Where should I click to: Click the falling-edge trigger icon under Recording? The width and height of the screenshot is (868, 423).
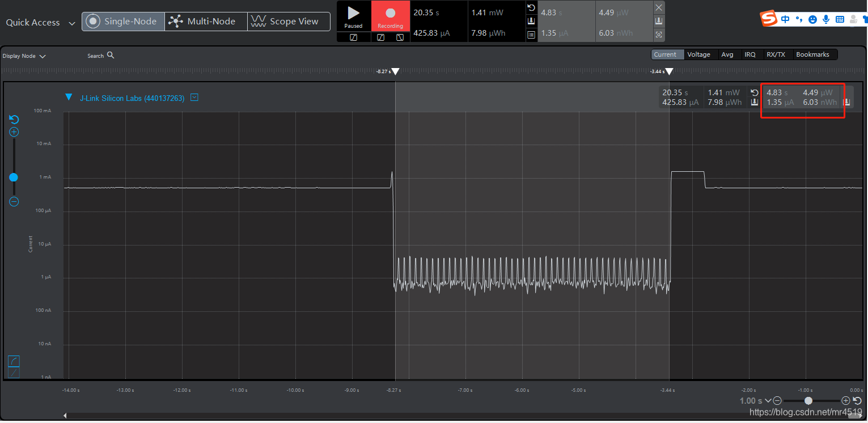(x=400, y=37)
